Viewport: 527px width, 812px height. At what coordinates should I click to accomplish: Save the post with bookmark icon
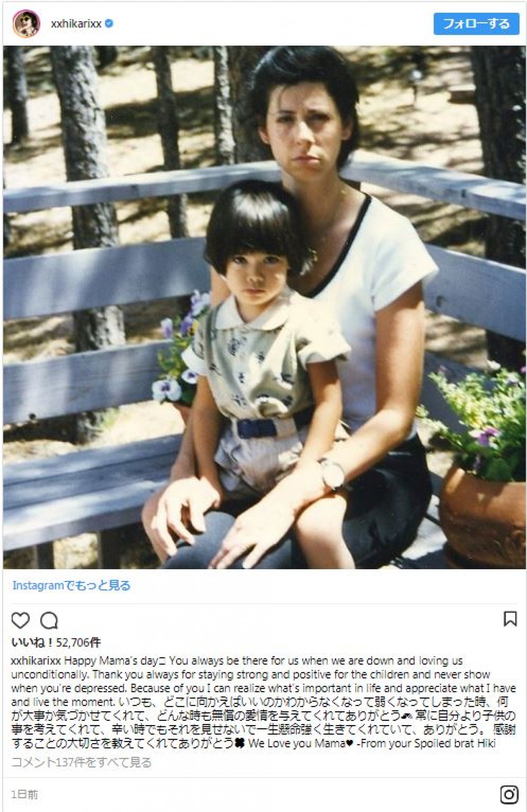click(x=510, y=619)
